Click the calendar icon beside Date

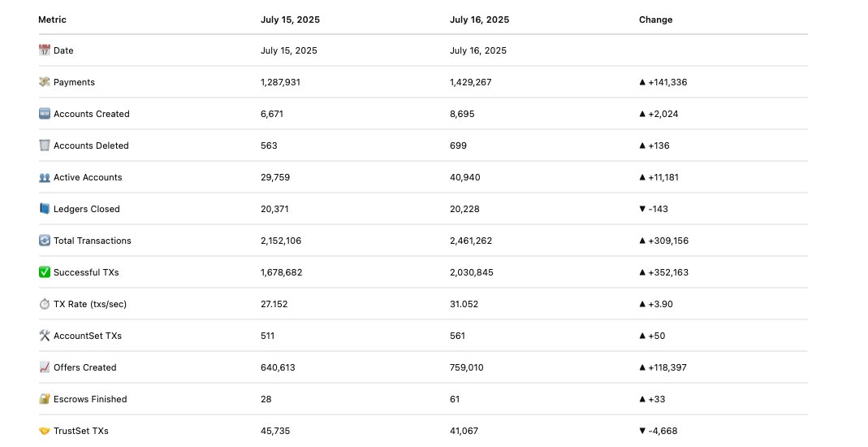pyautogui.click(x=45, y=50)
